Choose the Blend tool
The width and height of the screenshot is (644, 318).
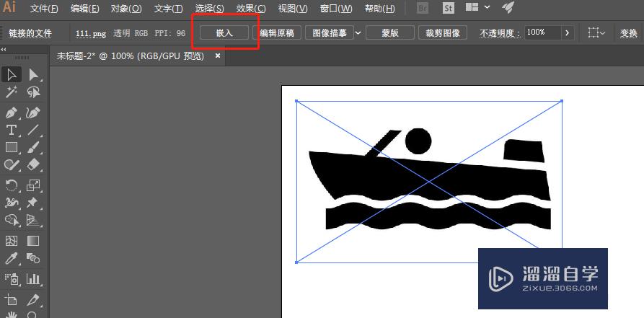click(33, 258)
